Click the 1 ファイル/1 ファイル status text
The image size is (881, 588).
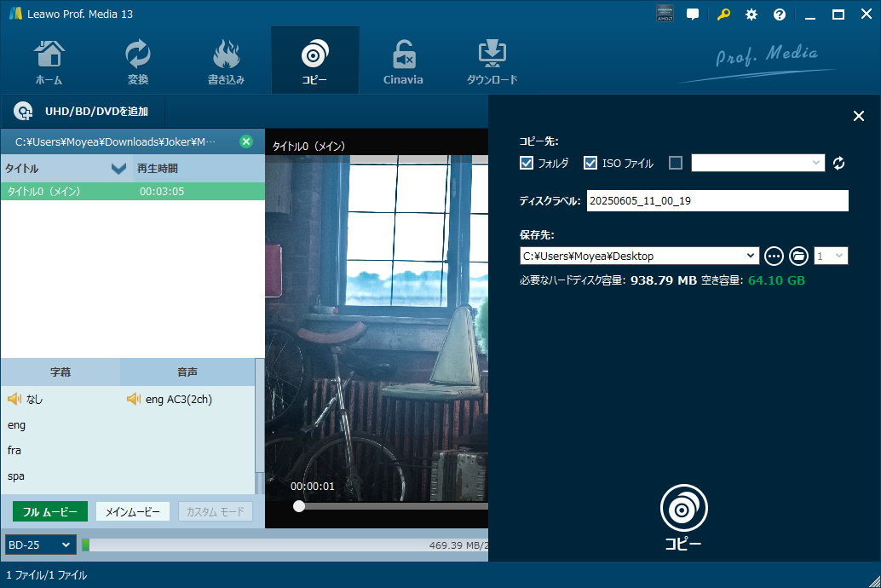click(47, 575)
